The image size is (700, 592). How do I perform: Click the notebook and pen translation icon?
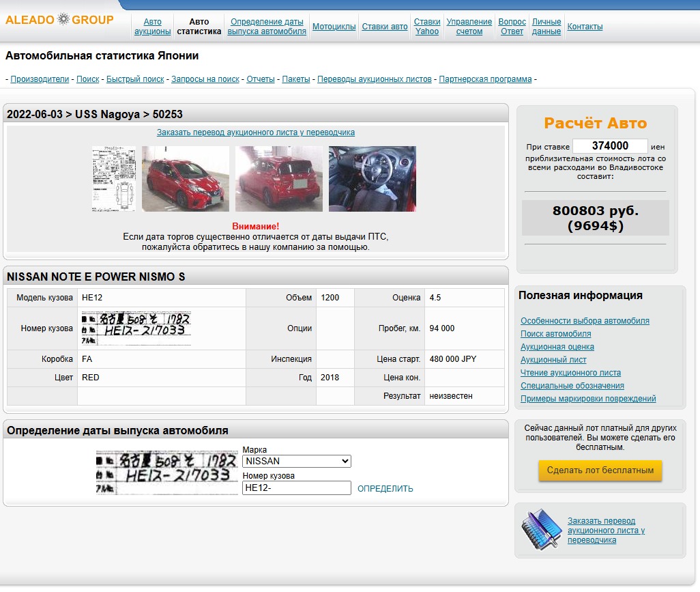click(541, 529)
